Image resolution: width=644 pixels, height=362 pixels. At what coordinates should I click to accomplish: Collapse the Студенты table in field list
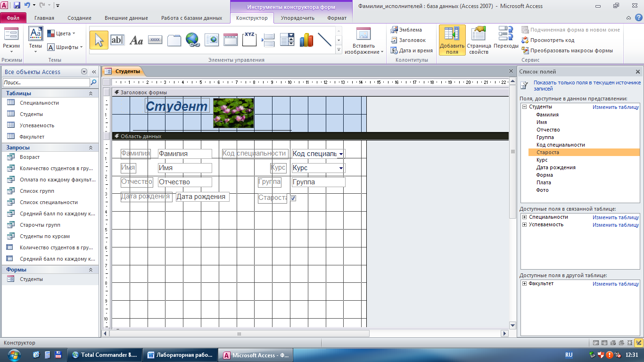(x=524, y=107)
